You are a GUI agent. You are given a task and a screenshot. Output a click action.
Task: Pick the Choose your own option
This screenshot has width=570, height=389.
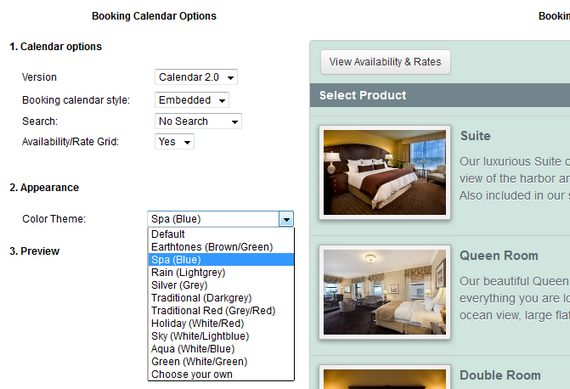click(221, 374)
